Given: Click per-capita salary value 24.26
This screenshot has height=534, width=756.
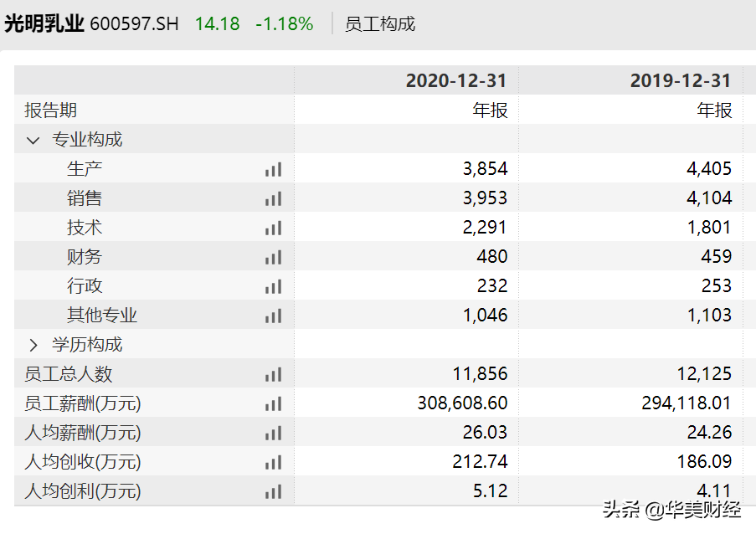Looking at the screenshot, I should click(x=709, y=433).
